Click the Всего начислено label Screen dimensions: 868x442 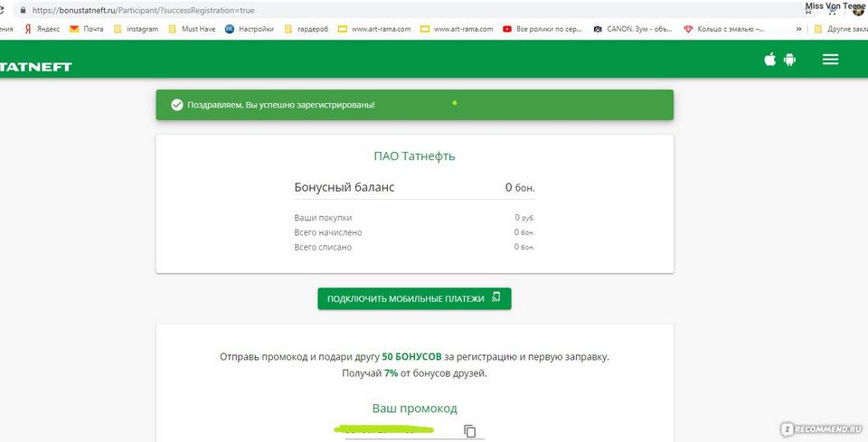click(x=327, y=232)
